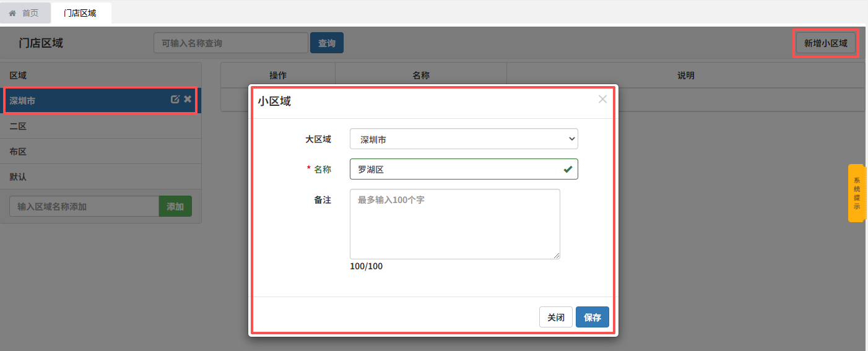Screen dimensions: 868x351
Task: Select the 门店区域 tab
Action: [x=80, y=13]
